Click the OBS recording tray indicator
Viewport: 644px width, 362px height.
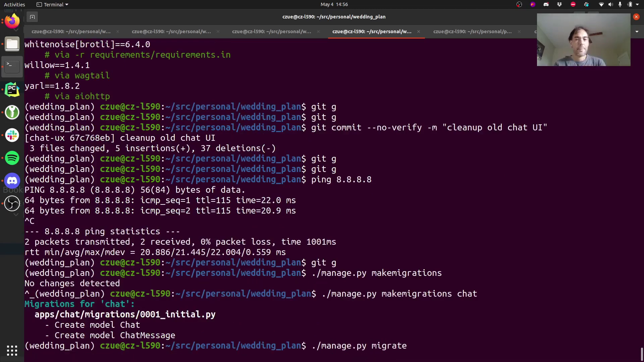[519, 4]
